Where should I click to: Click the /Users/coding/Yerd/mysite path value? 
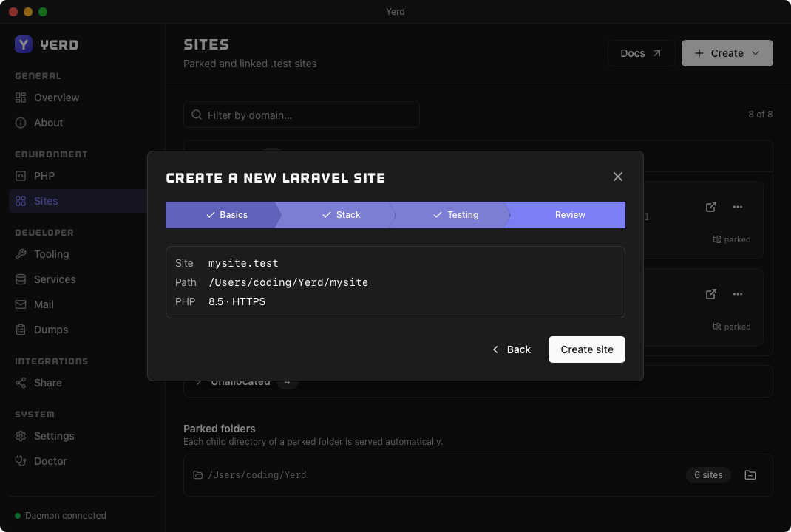coord(288,282)
